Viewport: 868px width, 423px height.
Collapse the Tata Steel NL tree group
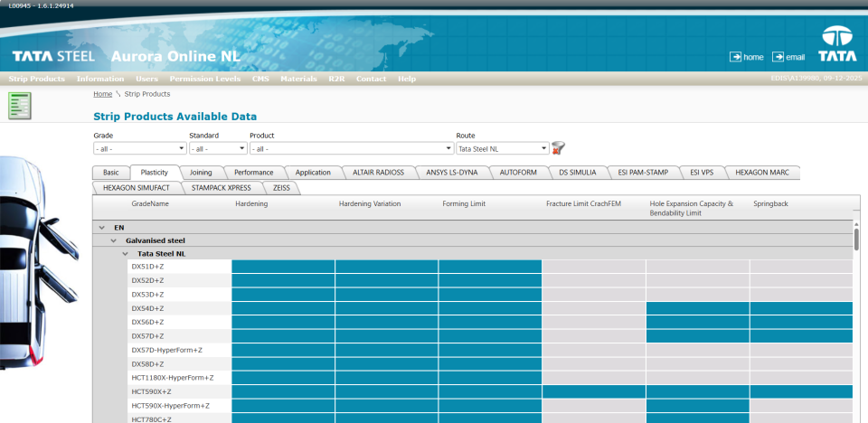point(126,254)
